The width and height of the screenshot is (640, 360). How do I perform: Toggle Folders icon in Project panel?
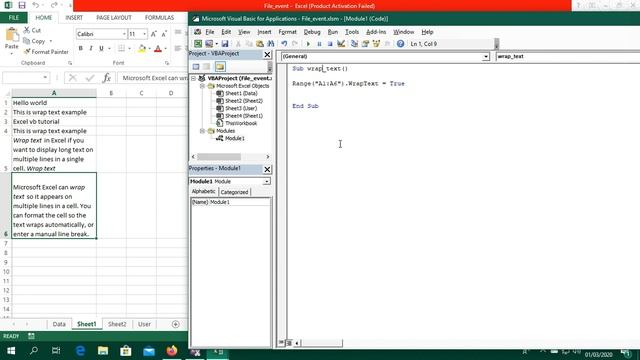220,67
